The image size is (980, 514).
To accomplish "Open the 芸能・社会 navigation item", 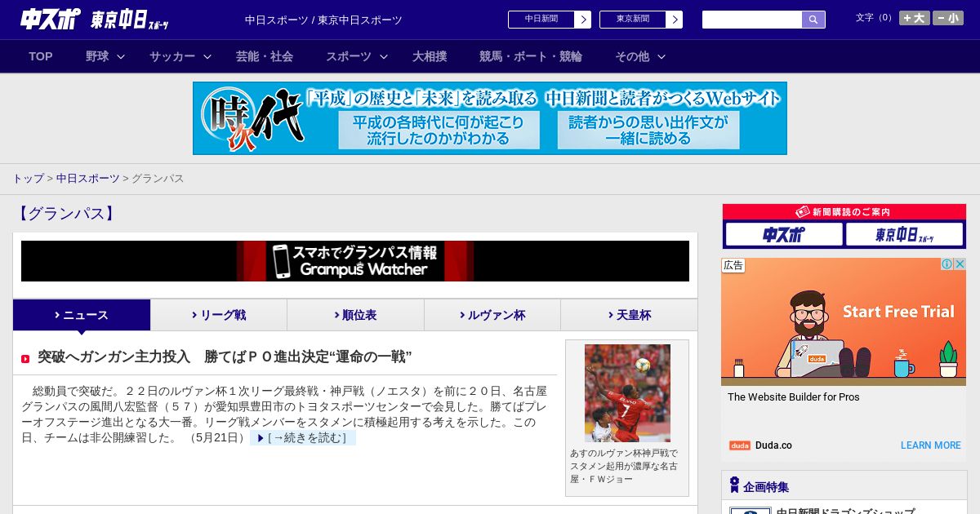I will point(265,56).
